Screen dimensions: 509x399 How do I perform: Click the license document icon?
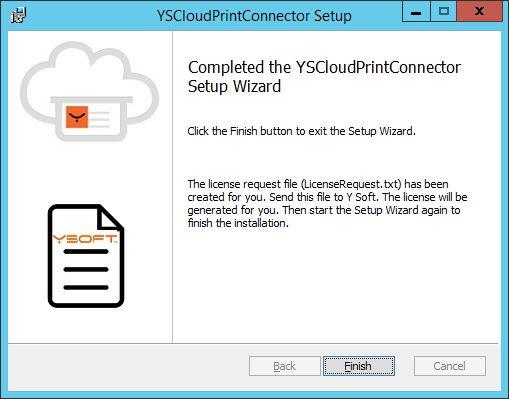[x=86, y=256]
